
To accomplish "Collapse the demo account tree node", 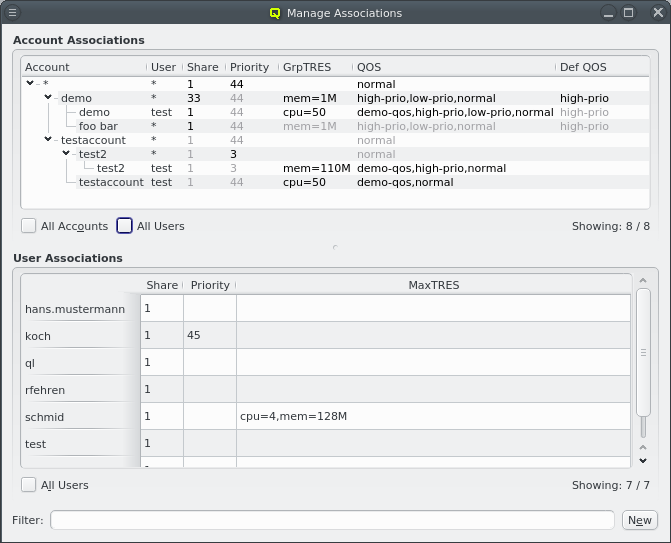I will [x=48, y=98].
